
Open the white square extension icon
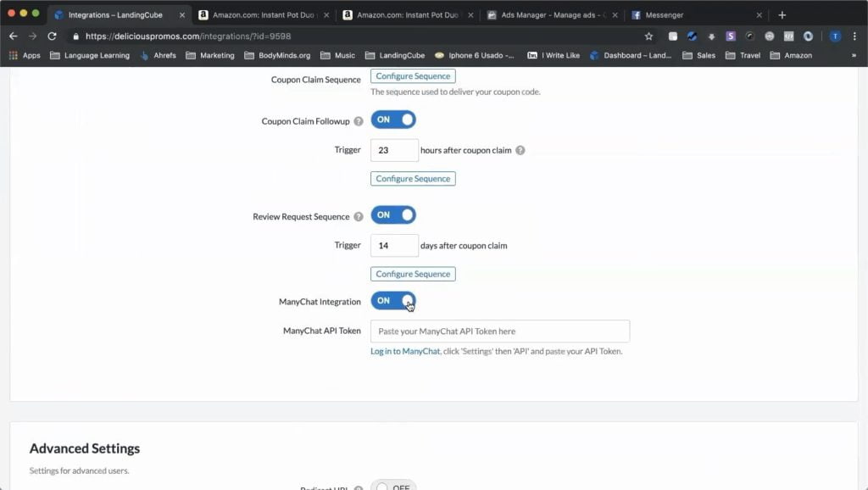coord(672,36)
